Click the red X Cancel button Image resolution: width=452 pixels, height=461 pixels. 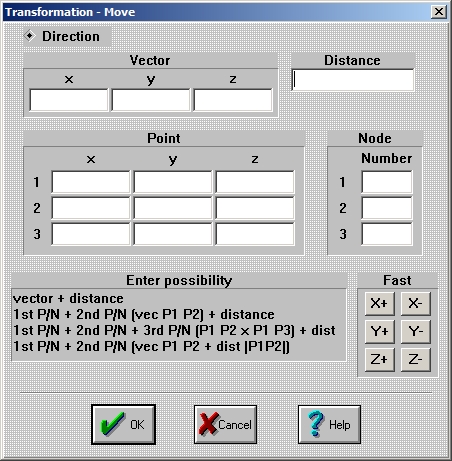225,424
